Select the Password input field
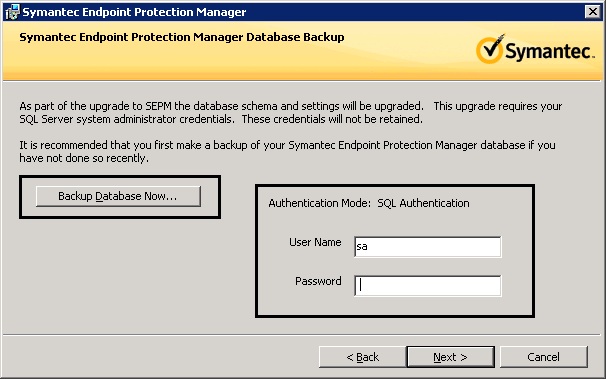 (427, 286)
